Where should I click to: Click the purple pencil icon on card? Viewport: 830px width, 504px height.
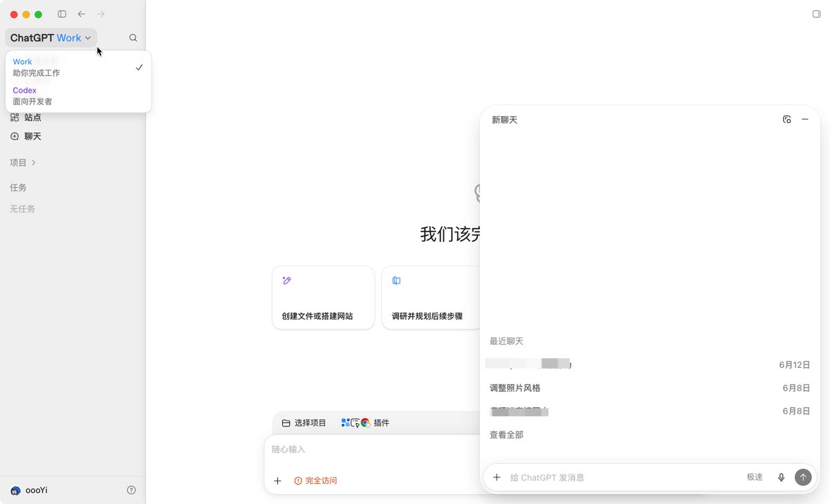tap(286, 281)
